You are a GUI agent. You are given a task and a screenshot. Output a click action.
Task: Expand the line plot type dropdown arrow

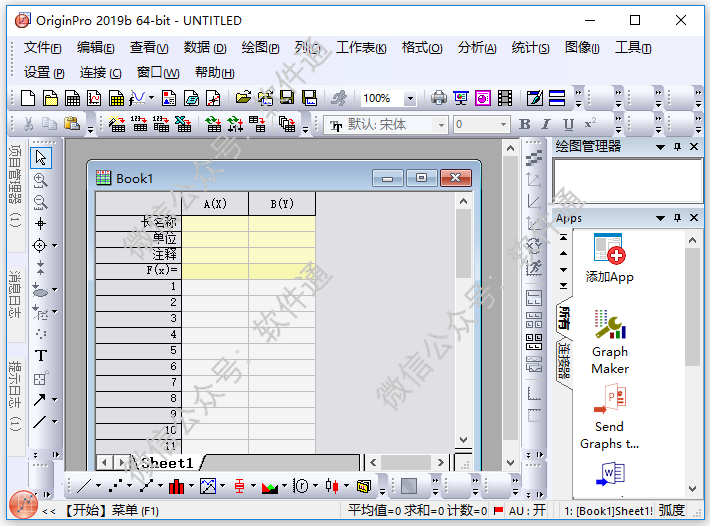(x=98, y=486)
